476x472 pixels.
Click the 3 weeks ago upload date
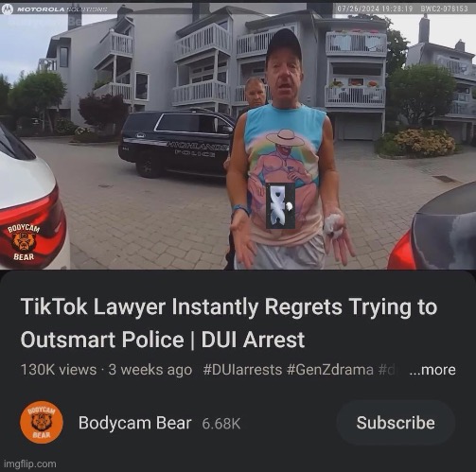[x=150, y=370]
